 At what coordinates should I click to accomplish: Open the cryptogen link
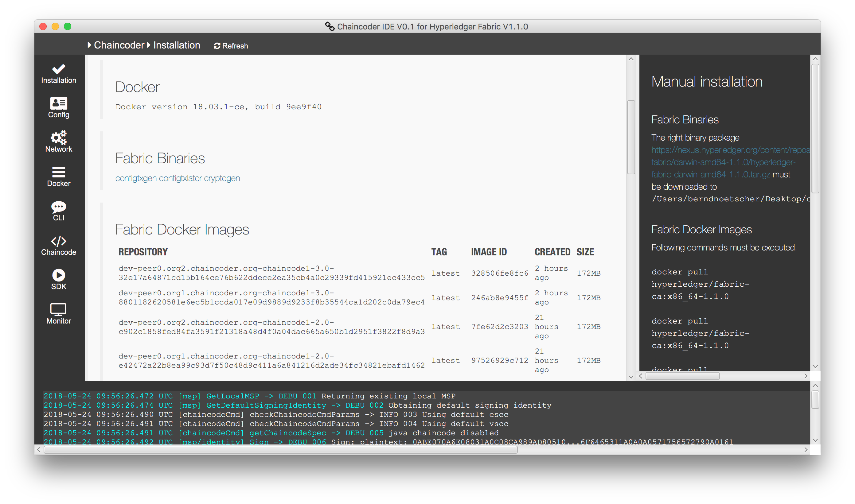click(x=222, y=178)
